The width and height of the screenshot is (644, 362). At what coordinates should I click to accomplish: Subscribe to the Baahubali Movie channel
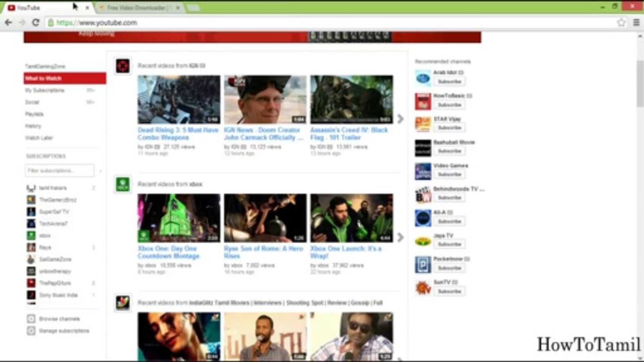[x=449, y=151]
